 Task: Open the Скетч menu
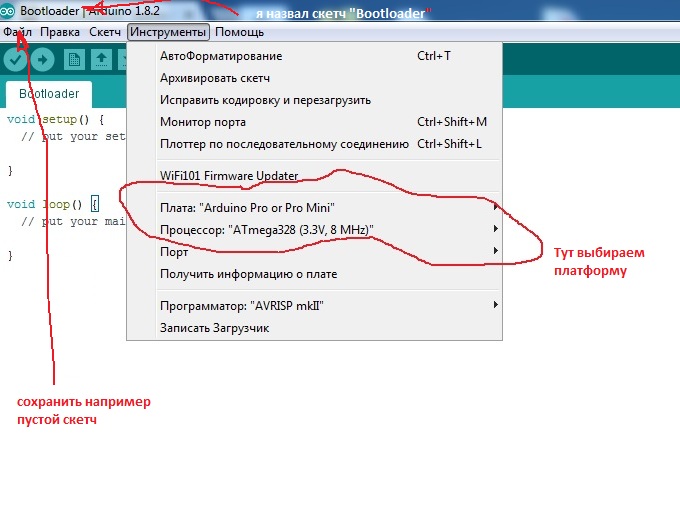click(105, 32)
